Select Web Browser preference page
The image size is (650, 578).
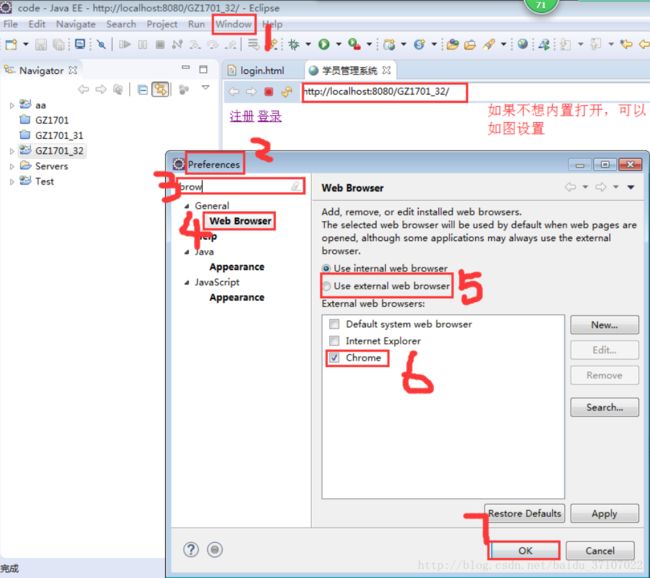(x=240, y=221)
